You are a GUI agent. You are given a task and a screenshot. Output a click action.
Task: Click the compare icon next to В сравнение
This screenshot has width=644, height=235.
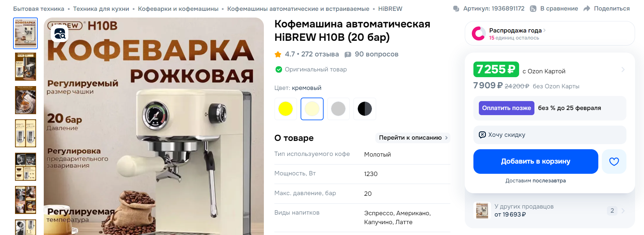pyautogui.click(x=533, y=9)
